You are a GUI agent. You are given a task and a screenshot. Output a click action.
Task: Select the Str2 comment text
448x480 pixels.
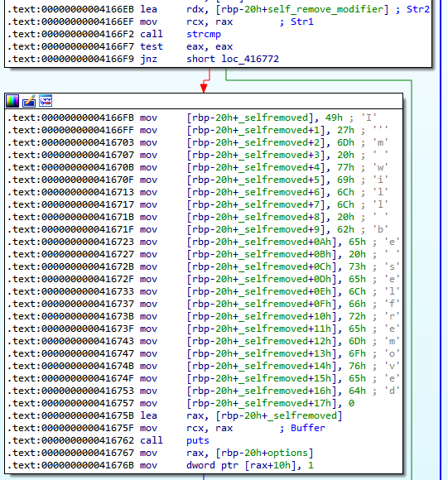418,9
